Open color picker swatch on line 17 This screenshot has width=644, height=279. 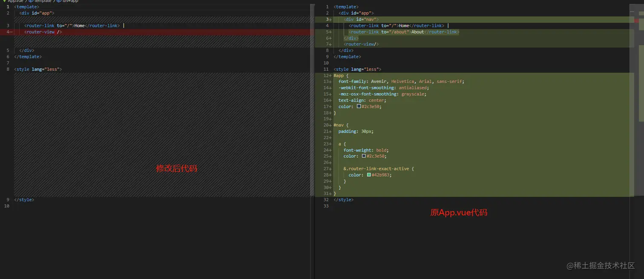click(359, 106)
